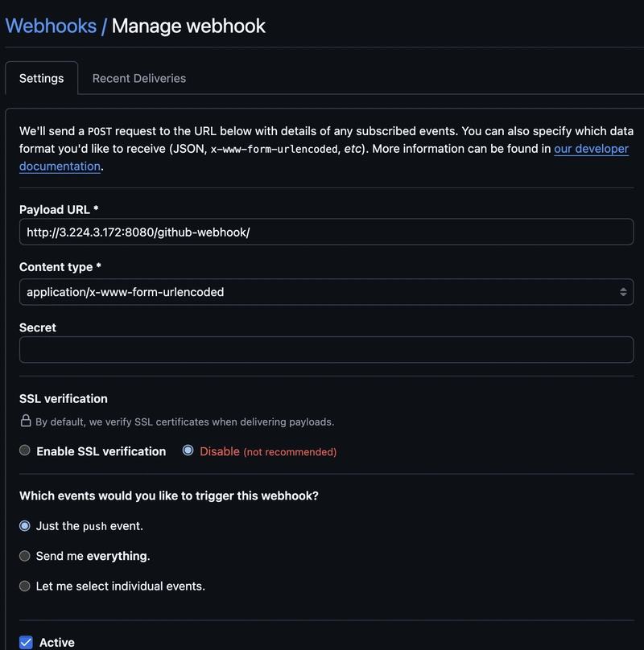The width and height of the screenshot is (644, 650).
Task: Choose the Disable (not recommended) radio option
Action: (188, 450)
